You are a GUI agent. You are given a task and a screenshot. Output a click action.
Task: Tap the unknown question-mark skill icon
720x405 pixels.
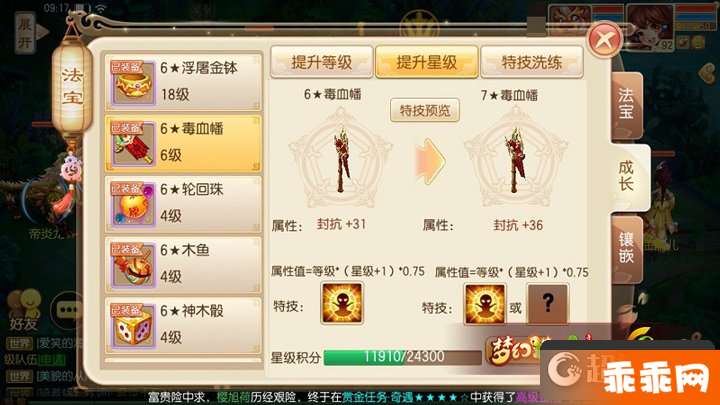tap(547, 304)
